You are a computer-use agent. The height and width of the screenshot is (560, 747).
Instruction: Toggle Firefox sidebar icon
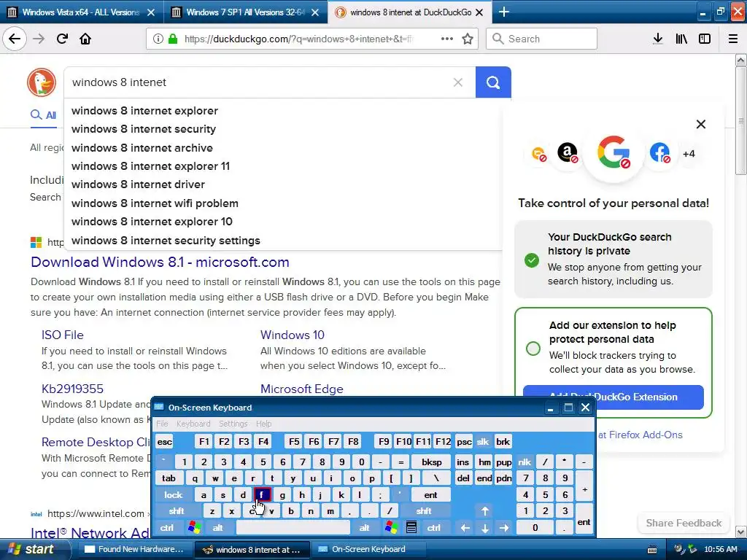pyautogui.click(x=705, y=39)
